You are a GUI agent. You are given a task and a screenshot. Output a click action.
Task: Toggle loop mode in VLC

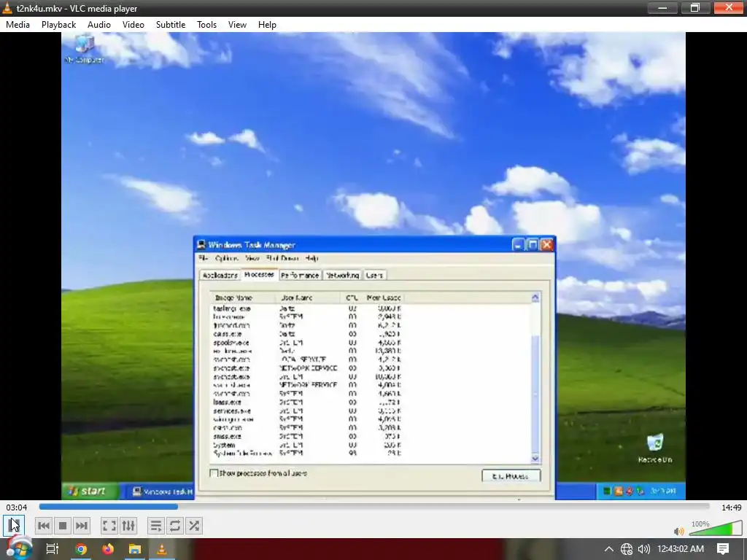tap(175, 526)
